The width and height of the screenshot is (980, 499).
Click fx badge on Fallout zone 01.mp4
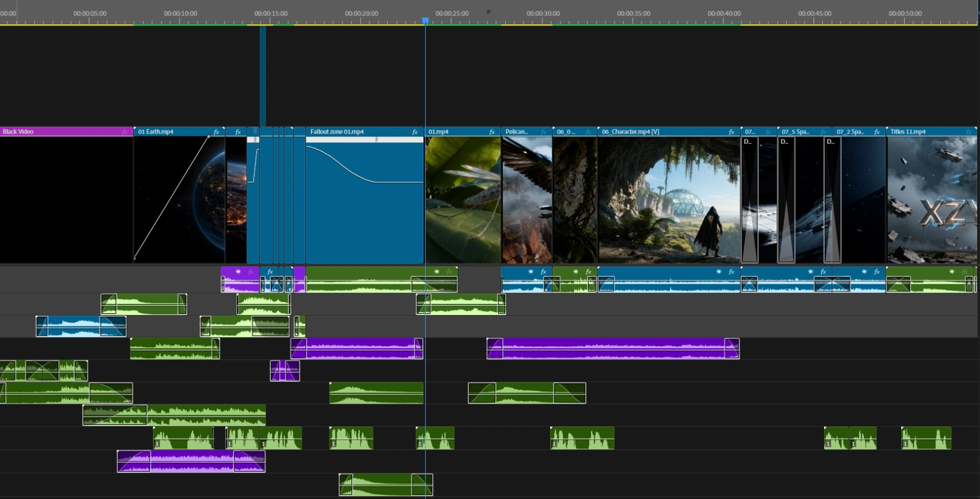point(415,132)
